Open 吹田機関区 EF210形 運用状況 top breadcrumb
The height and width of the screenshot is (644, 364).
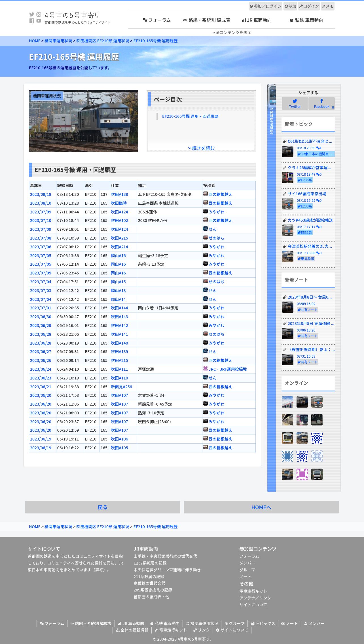pyautogui.click(x=103, y=41)
